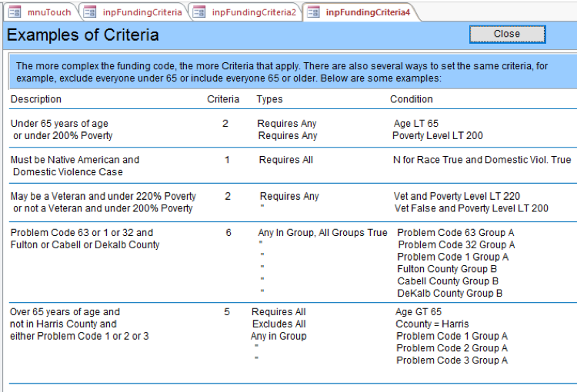Open the inpFundingCriteria tab
The height and width of the screenshot is (392, 577).
tap(142, 12)
